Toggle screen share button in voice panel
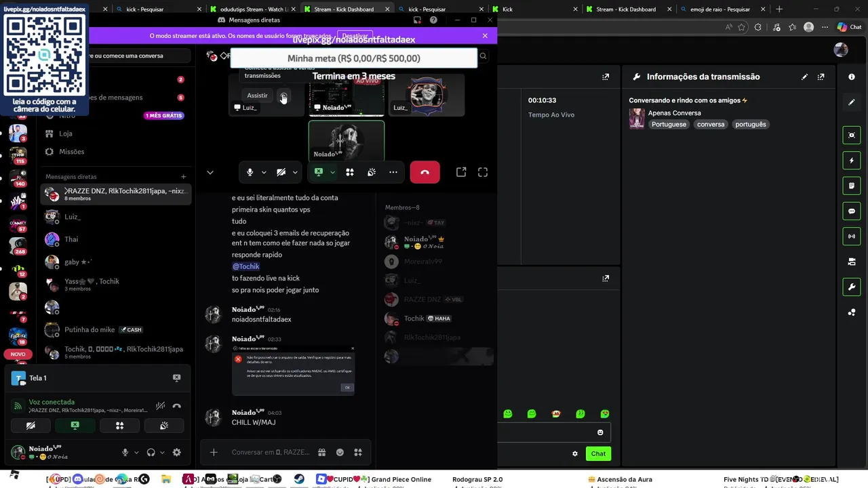Viewport: 868px width, 488px height. click(75, 426)
